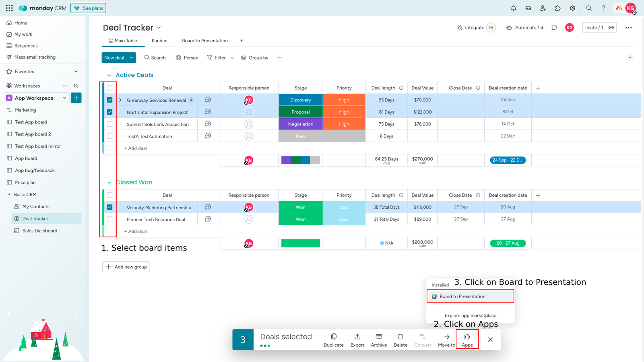Screen dimensions: 644x362
Task: Open the notifications bell icon
Action: pos(513,8)
